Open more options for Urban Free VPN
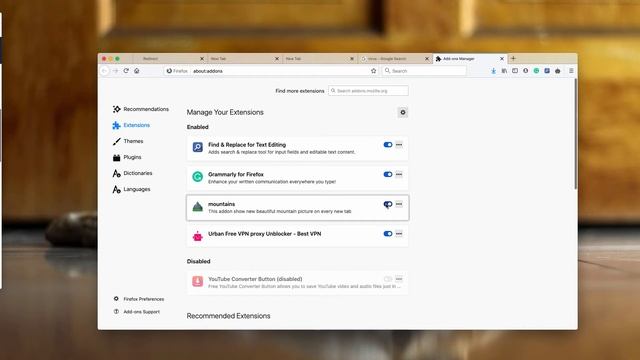 [x=399, y=233]
